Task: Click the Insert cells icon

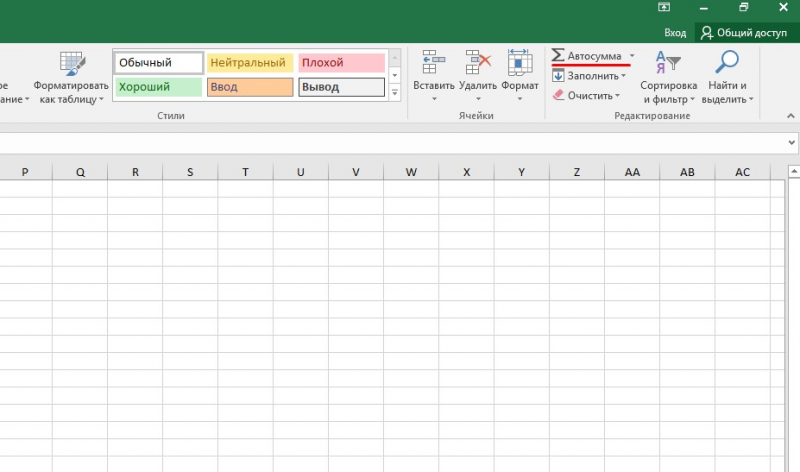Action: coord(433,62)
